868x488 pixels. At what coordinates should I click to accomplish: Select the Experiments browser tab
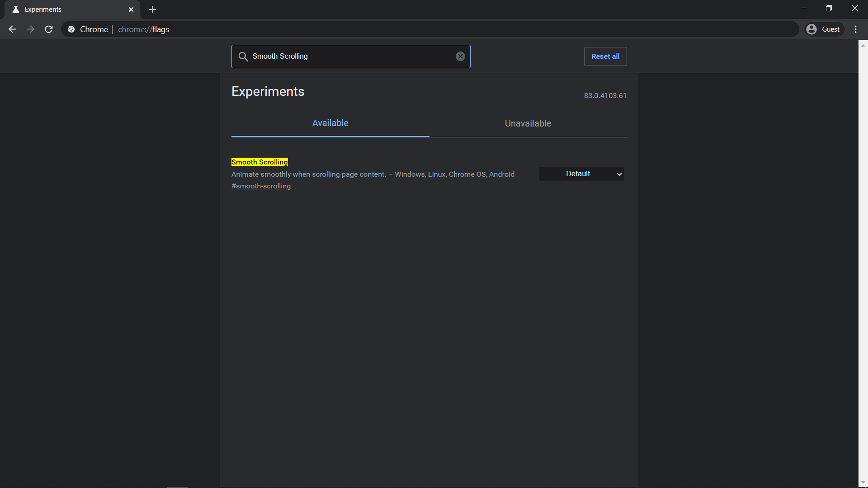(x=72, y=9)
